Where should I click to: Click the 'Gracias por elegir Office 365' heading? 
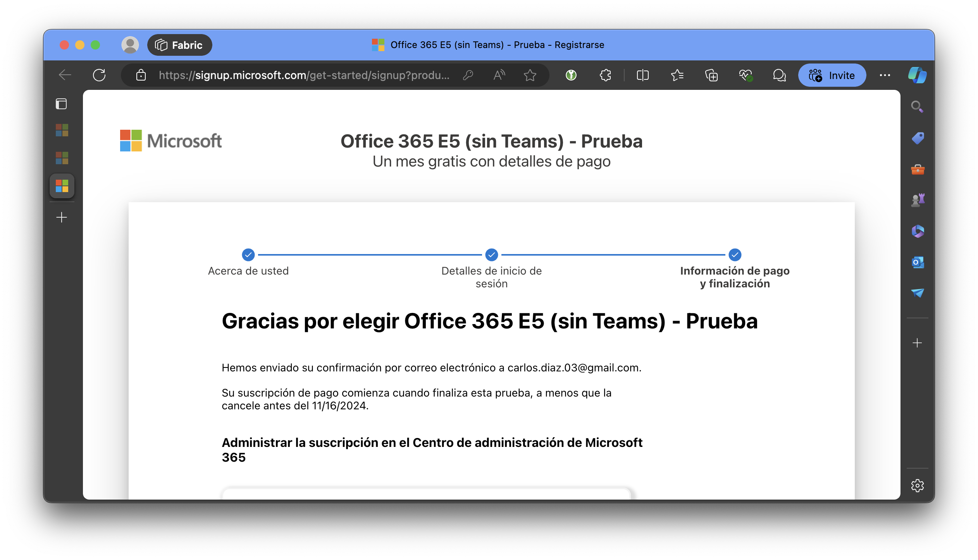click(x=490, y=321)
